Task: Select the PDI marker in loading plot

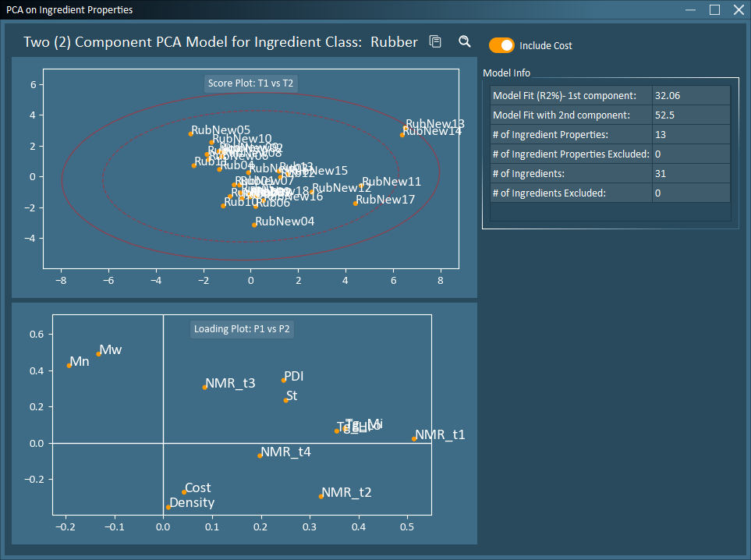Action: pyautogui.click(x=284, y=380)
